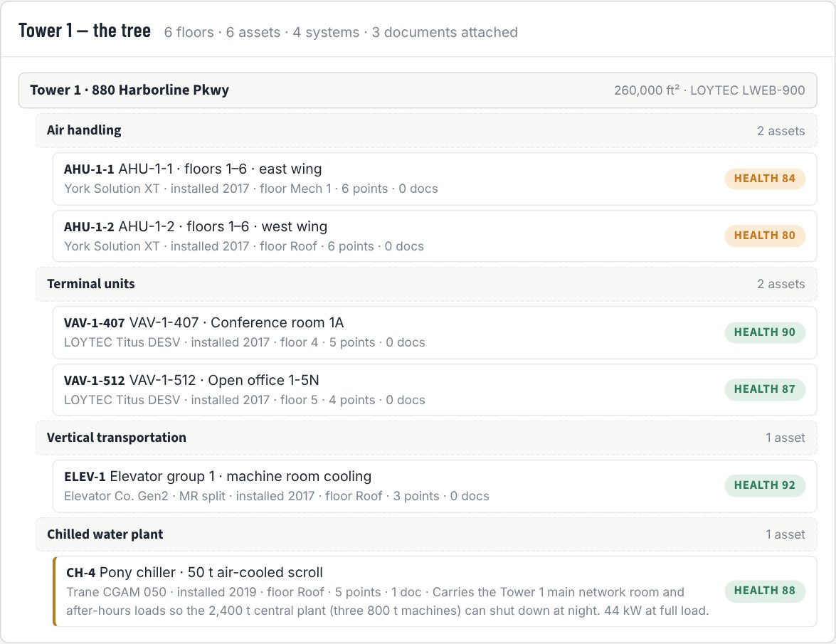
Task: Click the '1 asset' count beside Chilled water plant
Action: (x=785, y=534)
